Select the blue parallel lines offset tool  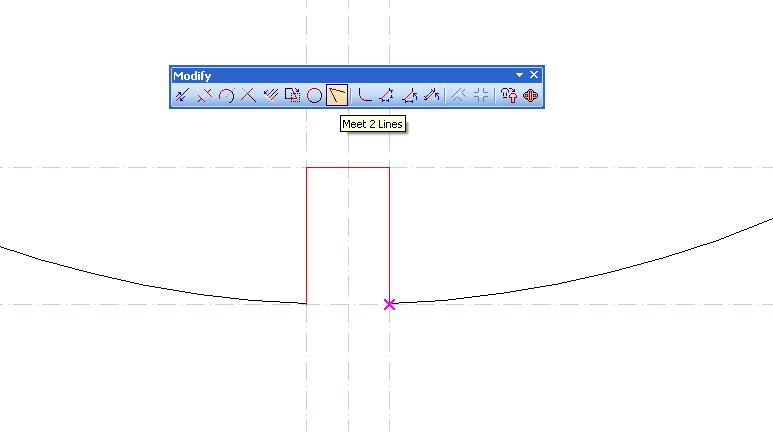pos(270,96)
